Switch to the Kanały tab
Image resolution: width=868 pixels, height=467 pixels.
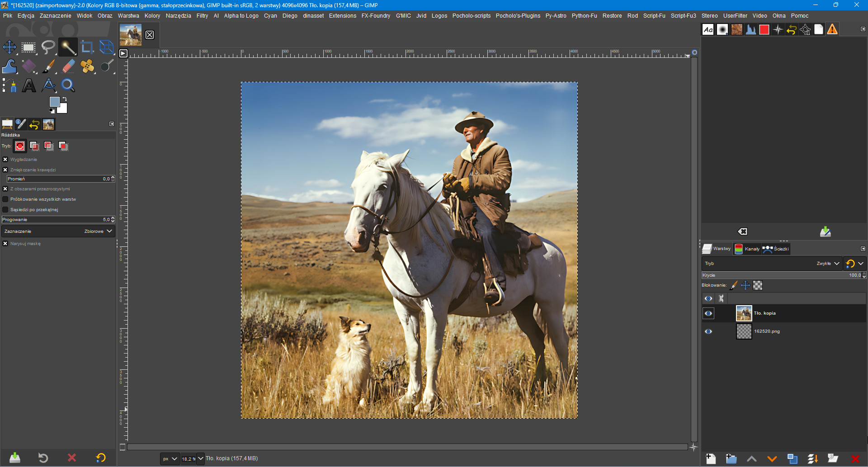747,249
